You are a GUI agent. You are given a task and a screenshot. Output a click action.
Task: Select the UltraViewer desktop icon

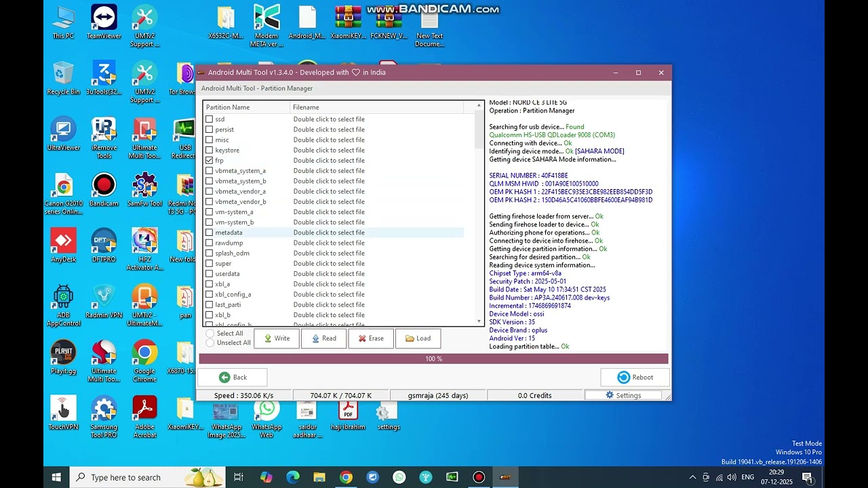[x=63, y=134]
